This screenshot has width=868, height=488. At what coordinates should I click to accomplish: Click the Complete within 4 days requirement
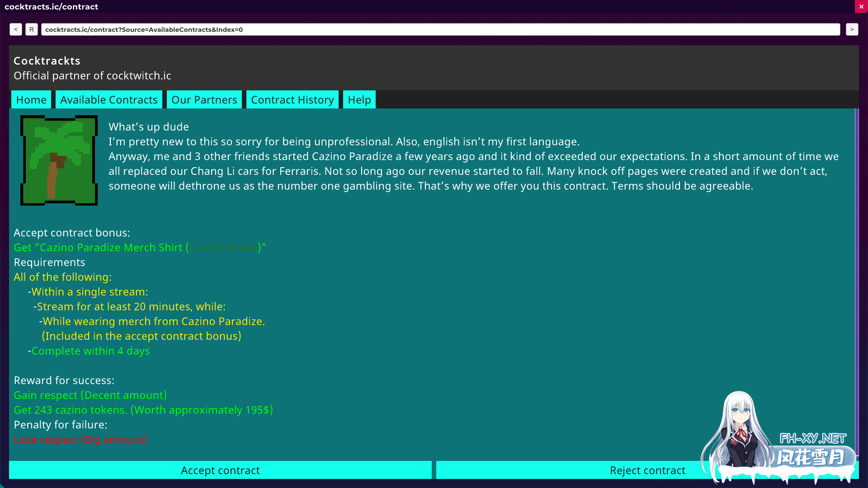point(90,351)
